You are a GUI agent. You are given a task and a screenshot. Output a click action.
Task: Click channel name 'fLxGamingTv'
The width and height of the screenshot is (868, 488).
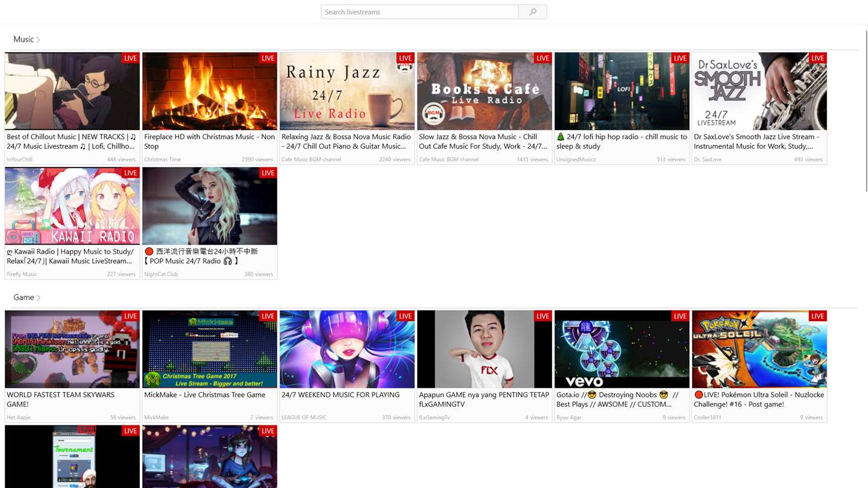pos(434,418)
